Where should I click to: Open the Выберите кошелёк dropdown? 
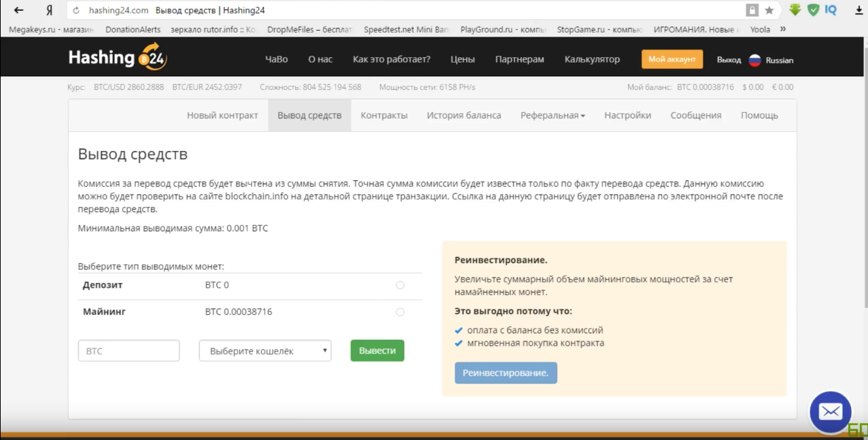[x=265, y=351]
